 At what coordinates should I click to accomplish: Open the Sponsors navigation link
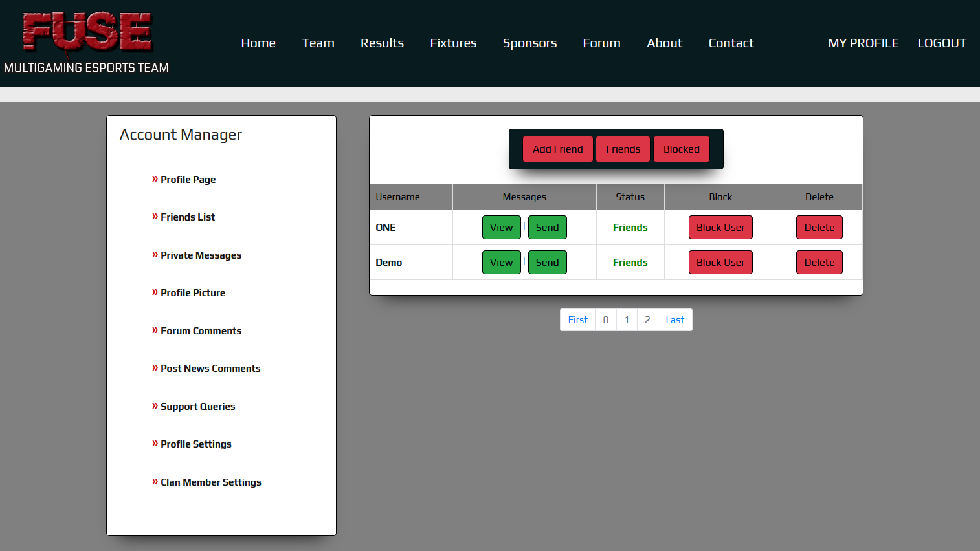coord(529,43)
